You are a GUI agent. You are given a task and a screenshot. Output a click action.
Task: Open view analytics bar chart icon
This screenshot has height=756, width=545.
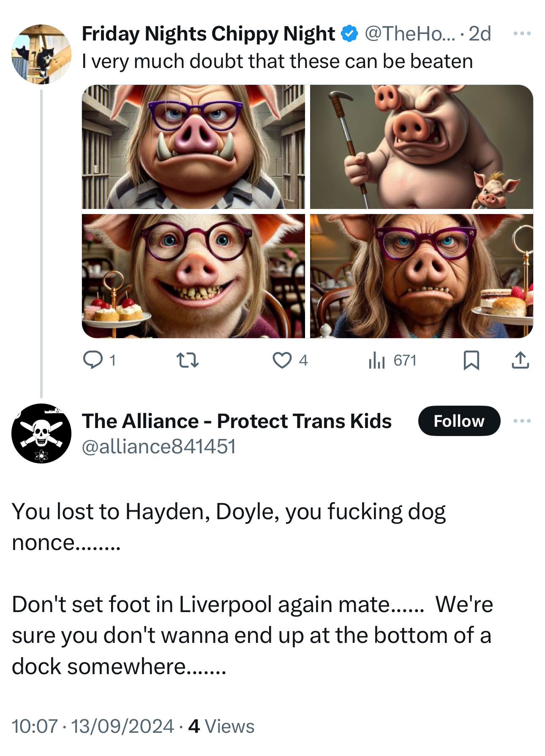[x=376, y=360]
